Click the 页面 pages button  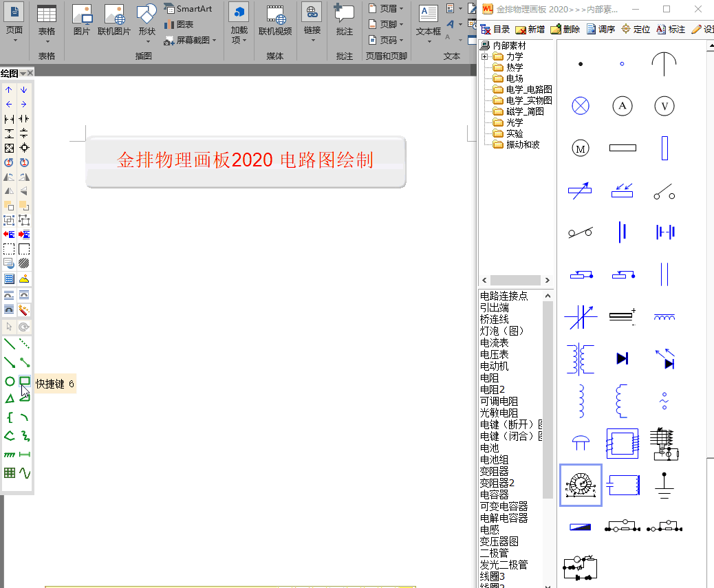[14, 23]
